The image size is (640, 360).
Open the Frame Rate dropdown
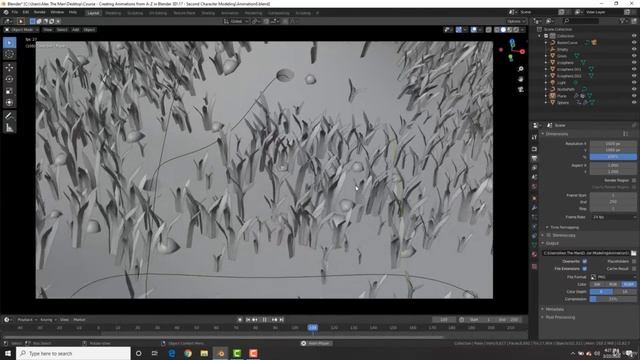click(613, 217)
